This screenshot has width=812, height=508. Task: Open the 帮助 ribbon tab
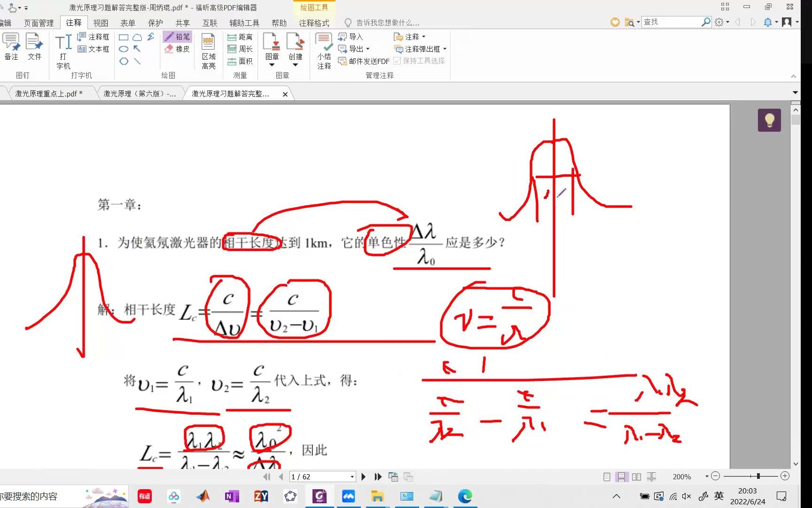pos(279,23)
